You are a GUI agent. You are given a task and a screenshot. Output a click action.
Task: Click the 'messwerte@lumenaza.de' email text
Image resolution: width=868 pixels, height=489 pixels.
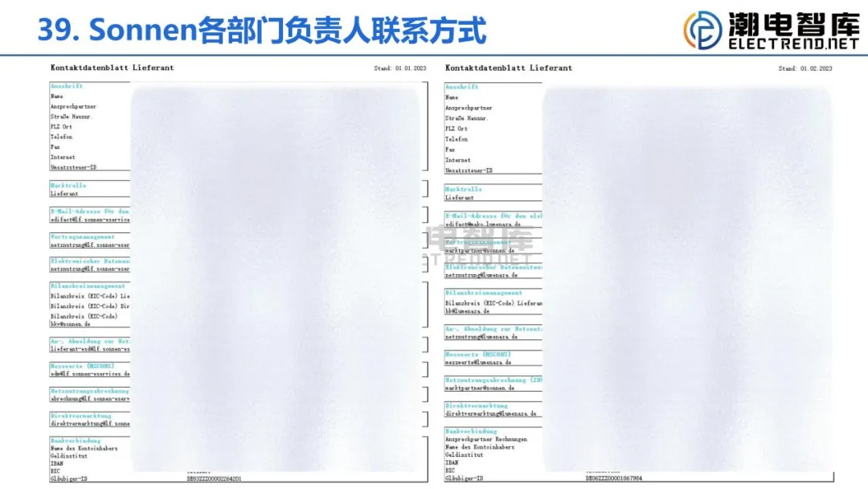point(478,362)
